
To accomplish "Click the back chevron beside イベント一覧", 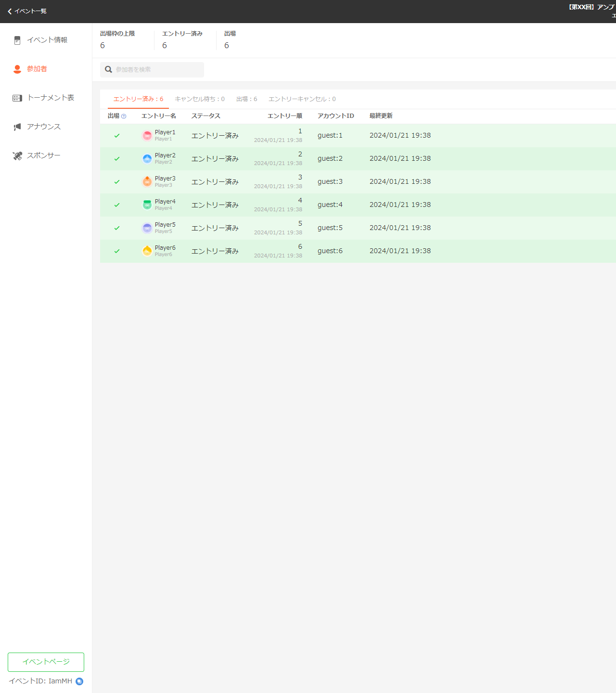I will pyautogui.click(x=10, y=11).
